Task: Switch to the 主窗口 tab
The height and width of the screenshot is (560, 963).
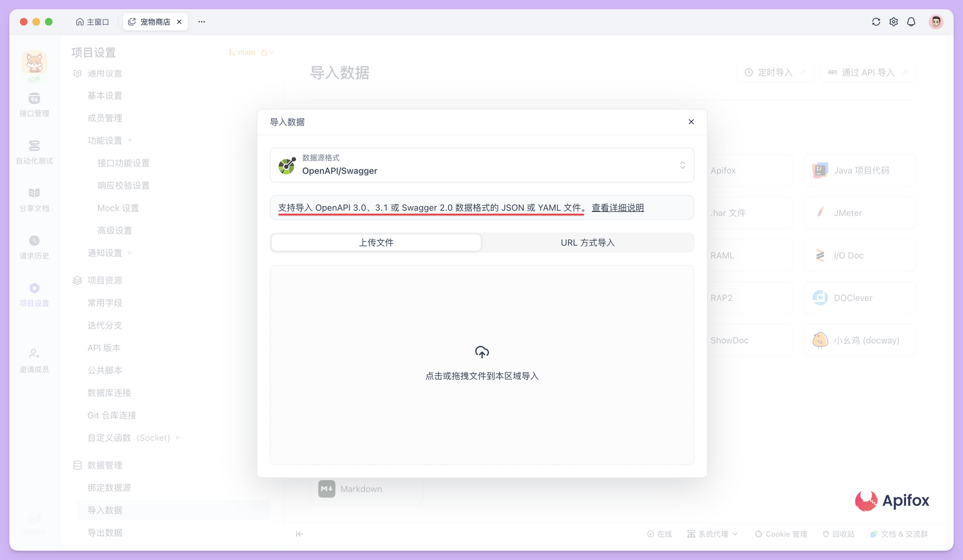Action: [92, 22]
